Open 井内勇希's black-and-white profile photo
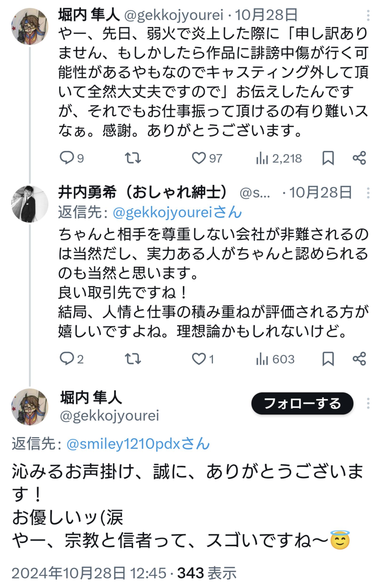Screen dimensions: 387x588 click(30, 204)
